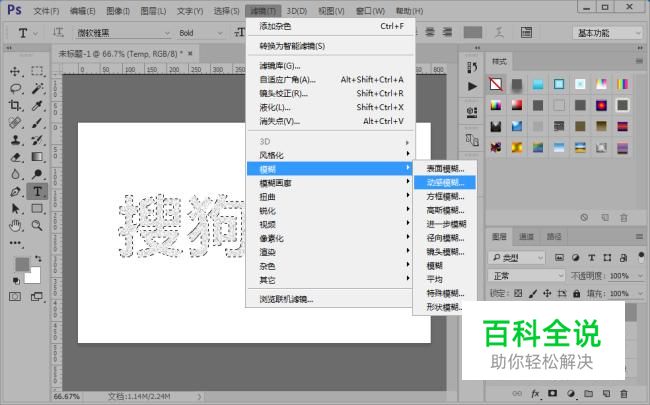Viewport: 650px width, 405px height.
Task: Open the Bold font style dropdown
Action: [200, 33]
